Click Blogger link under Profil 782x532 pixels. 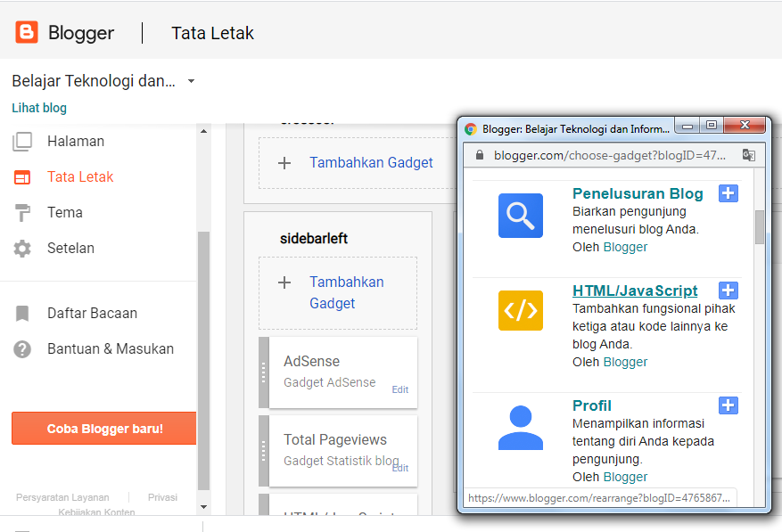point(625,477)
